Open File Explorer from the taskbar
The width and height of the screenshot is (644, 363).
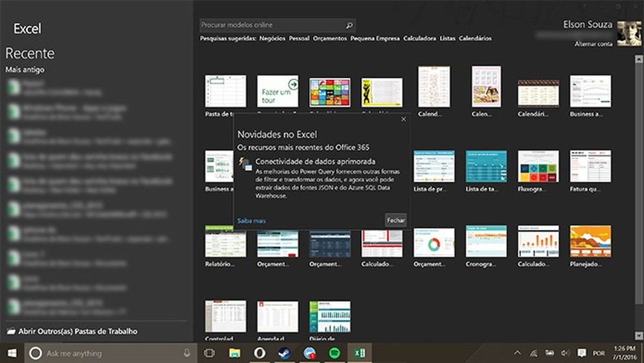tap(234, 353)
